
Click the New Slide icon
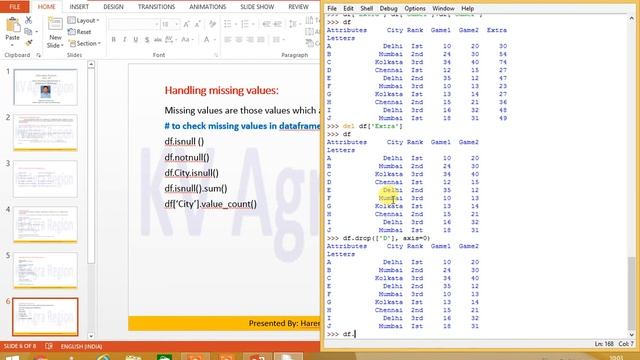click(55, 24)
